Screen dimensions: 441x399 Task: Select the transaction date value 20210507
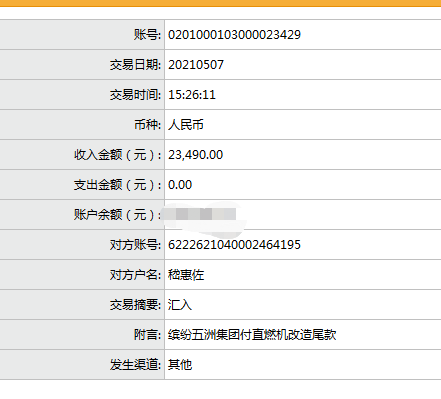196,65
